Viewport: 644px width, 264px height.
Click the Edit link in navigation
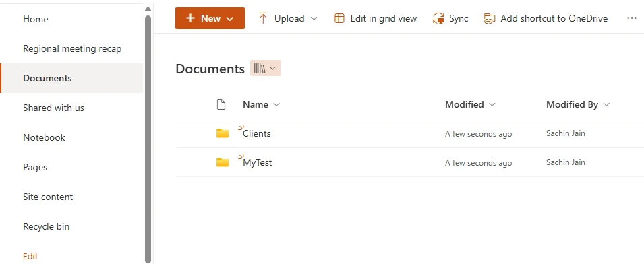30,256
